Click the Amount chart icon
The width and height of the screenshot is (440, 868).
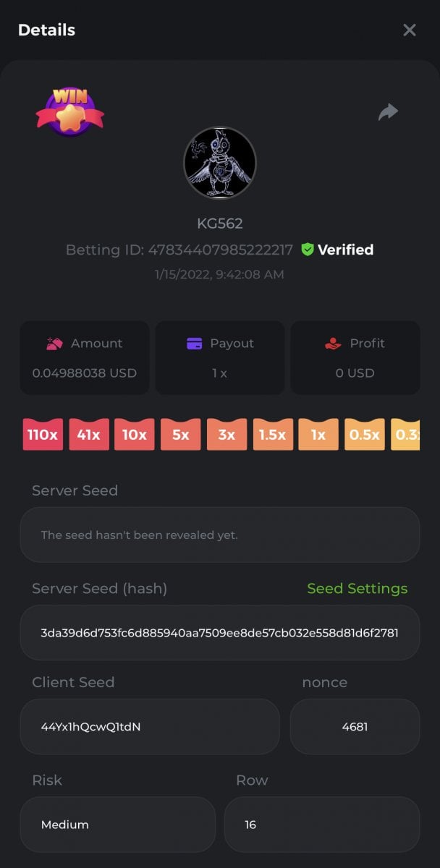(x=54, y=344)
